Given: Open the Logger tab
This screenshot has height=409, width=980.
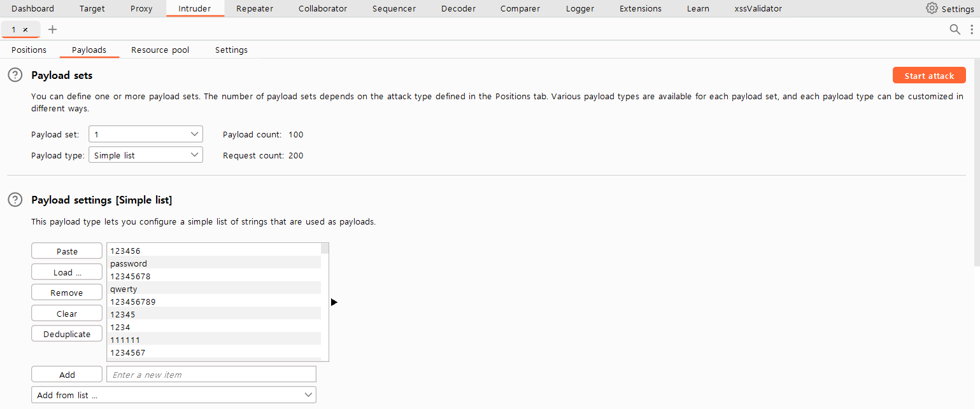Looking at the screenshot, I should (580, 9).
